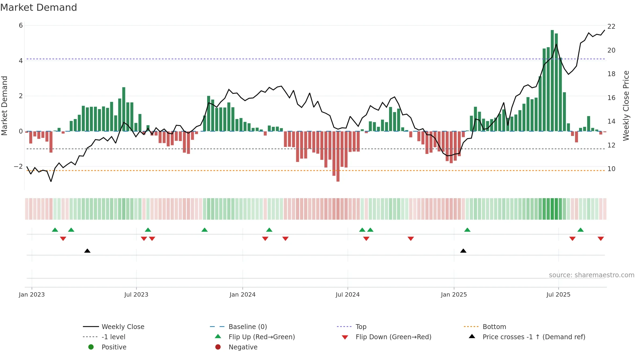This screenshot has height=362, width=644.
Task: Click the −2 tick on the demand axis
Action: pos(19,167)
